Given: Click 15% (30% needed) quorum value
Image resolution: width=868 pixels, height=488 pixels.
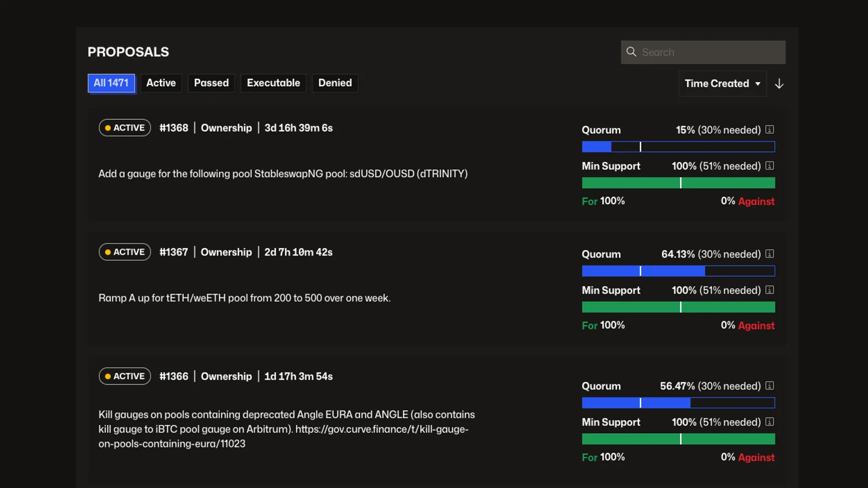Looking at the screenshot, I should (718, 130).
